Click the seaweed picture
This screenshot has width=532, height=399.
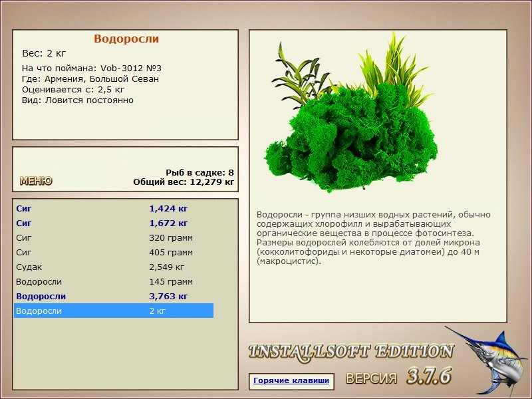click(351, 112)
